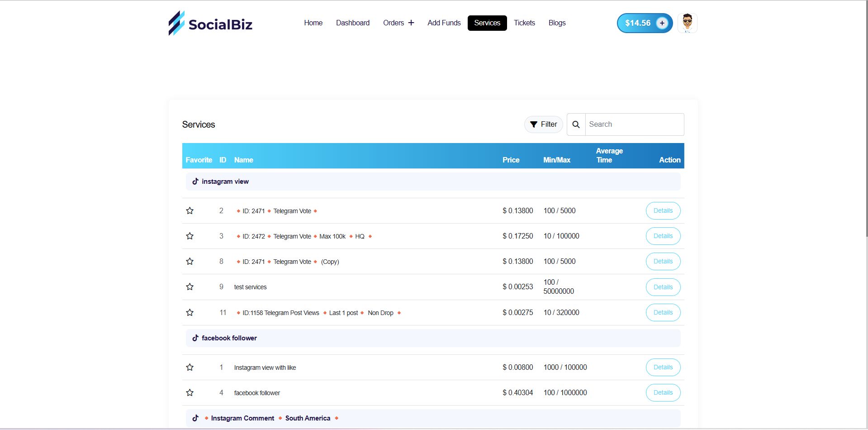Click the price $ 0.00253

(x=518, y=287)
